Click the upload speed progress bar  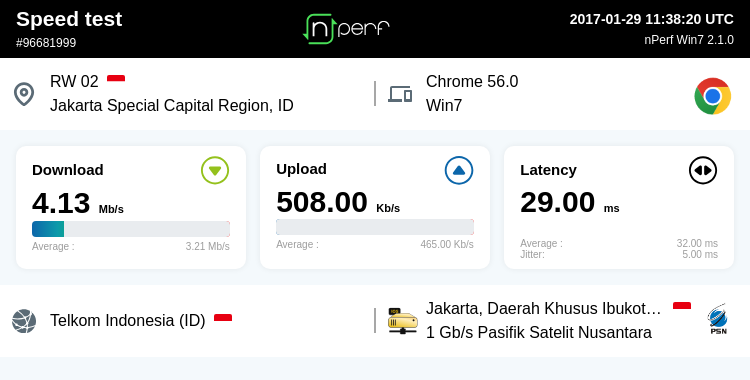coord(375,227)
